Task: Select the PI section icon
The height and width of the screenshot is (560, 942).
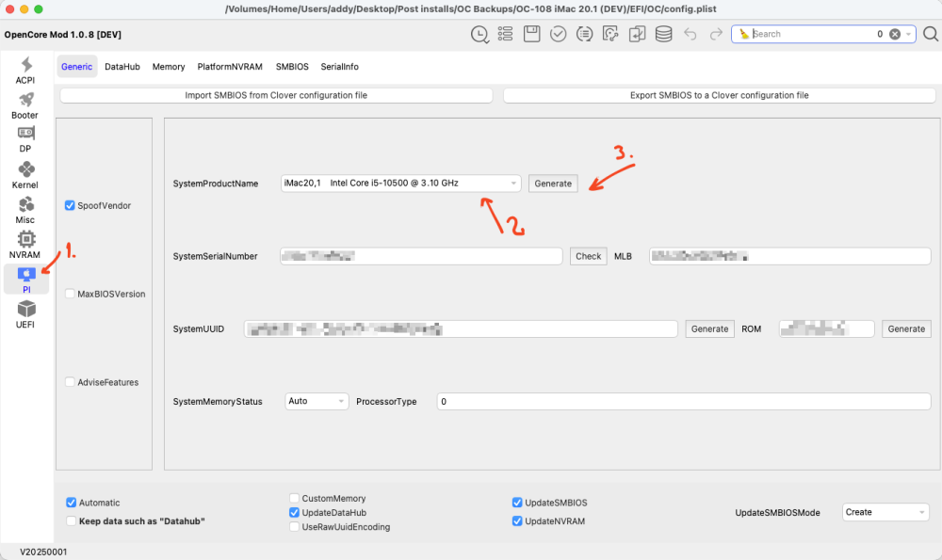Action: (26, 274)
